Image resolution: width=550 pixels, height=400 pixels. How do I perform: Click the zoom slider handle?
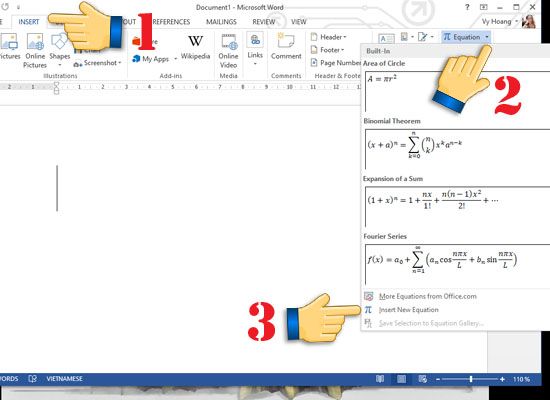click(x=471, y=379)
